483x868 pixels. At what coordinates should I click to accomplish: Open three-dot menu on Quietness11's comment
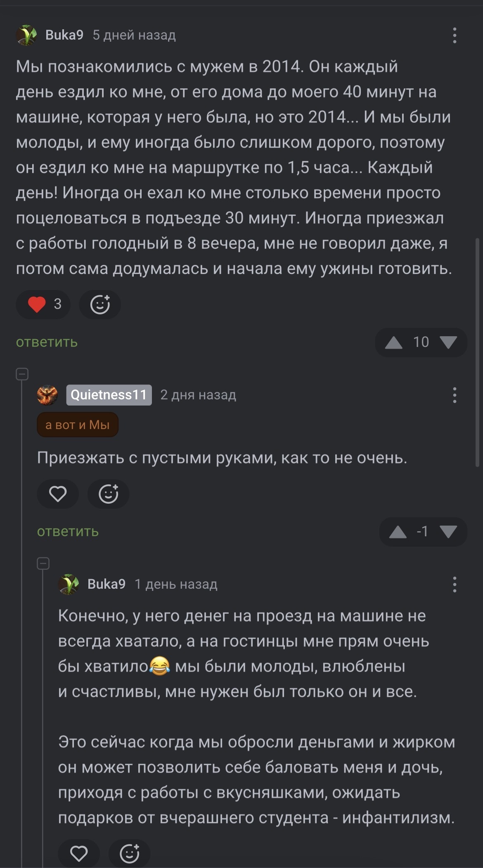455,395
